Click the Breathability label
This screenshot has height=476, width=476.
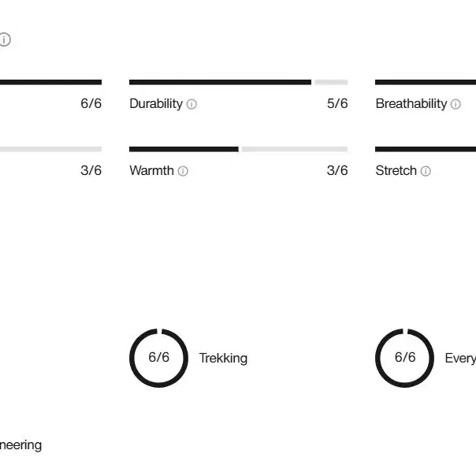411,104
